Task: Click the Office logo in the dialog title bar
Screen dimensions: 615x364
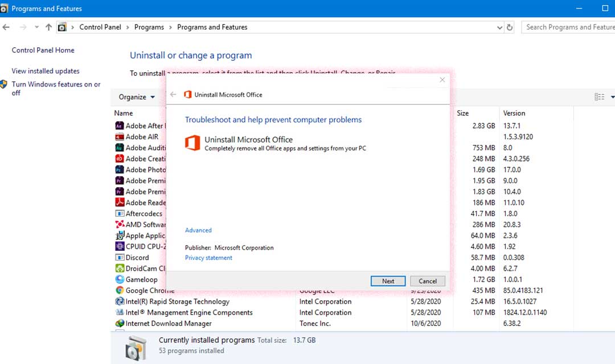Action: (188, 94)
